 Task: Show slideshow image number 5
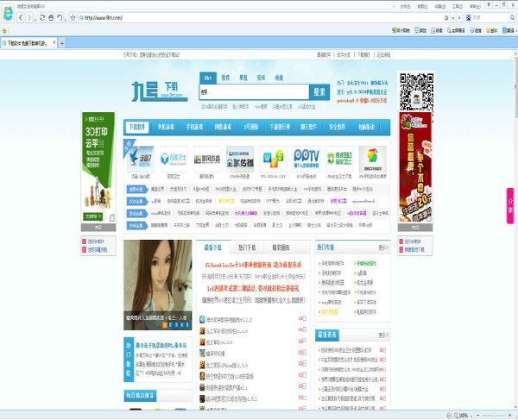(187, 325)
